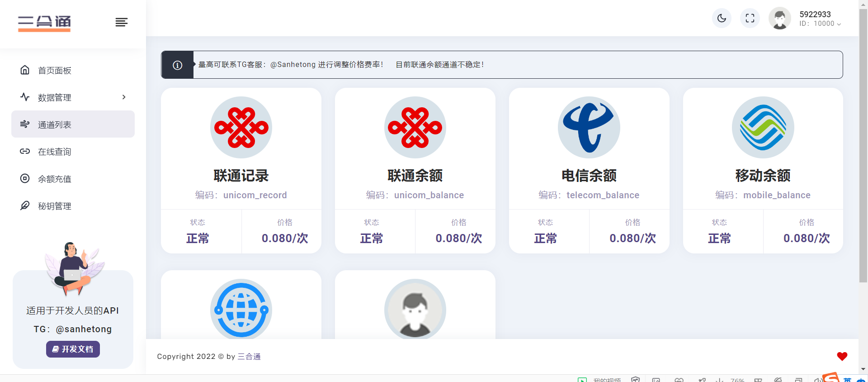Click the info icon in the notice banner
Screen dimensions: 868x382
tap(178, 65)
